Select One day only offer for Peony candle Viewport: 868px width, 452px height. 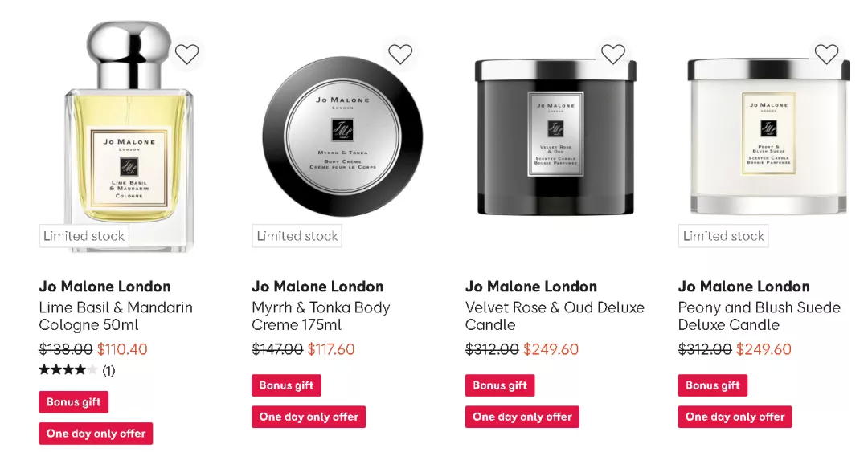[735, 417]
